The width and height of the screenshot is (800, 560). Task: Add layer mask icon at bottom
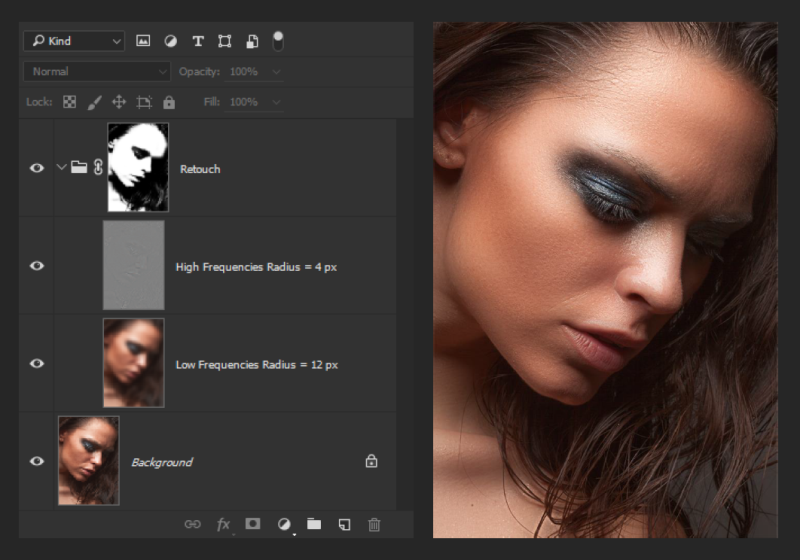coord(253,524)
